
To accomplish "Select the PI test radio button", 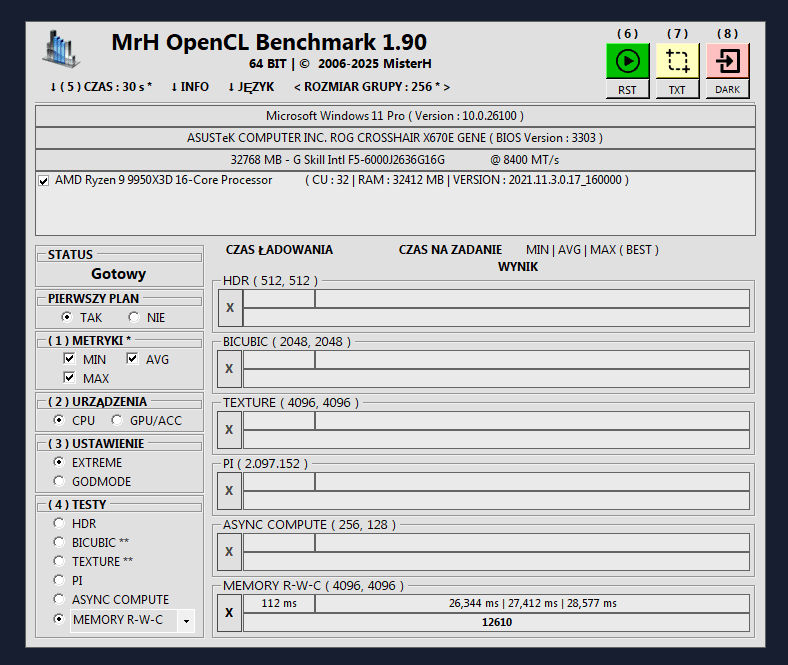I will click(x=59, y=580).
